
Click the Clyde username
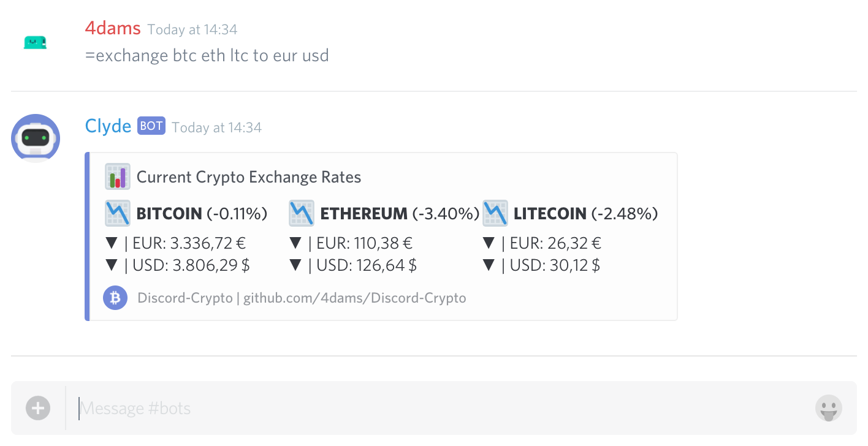click(108, 126)
